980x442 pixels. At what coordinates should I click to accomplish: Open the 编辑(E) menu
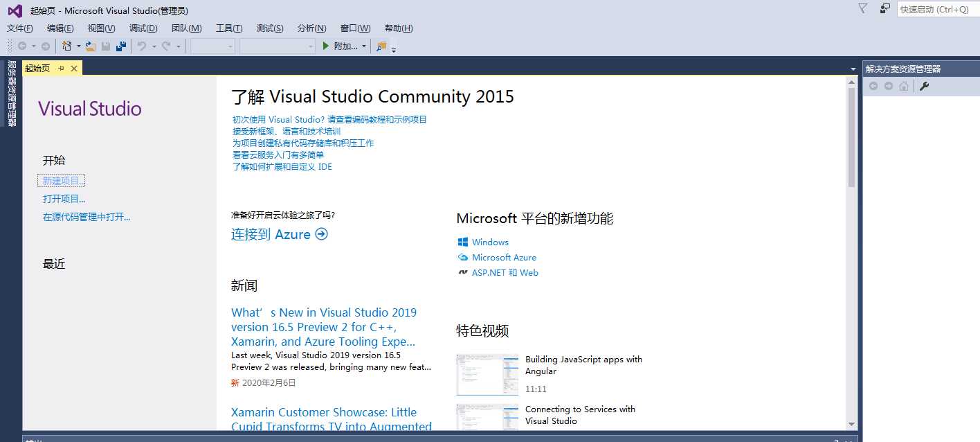click(x=60, y=28)
